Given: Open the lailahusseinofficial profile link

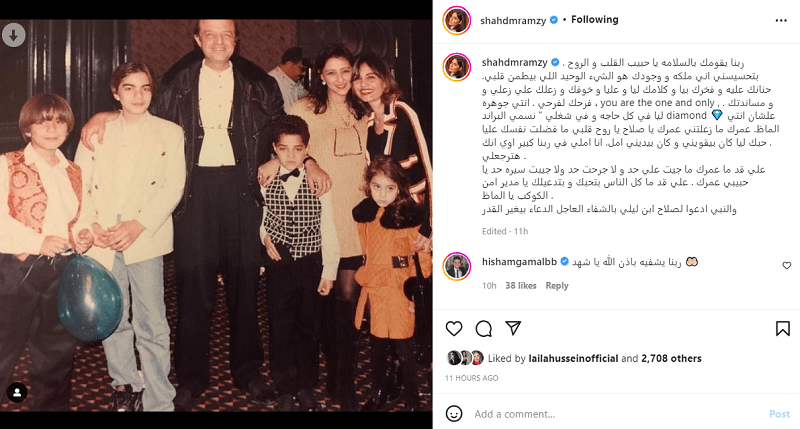Looking at the screenshot, I should [573, 359].
